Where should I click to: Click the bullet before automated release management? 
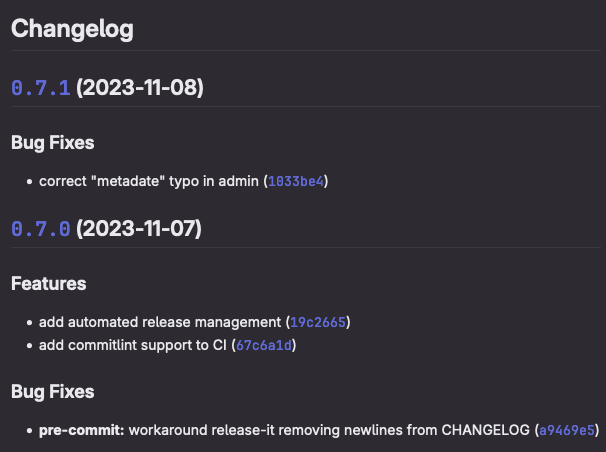coord(29,322)
